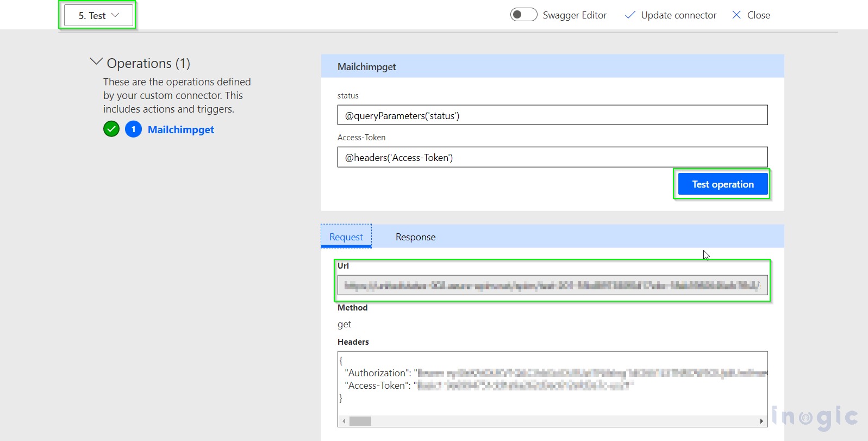Click the Access-Token input field

coord(552,157)
